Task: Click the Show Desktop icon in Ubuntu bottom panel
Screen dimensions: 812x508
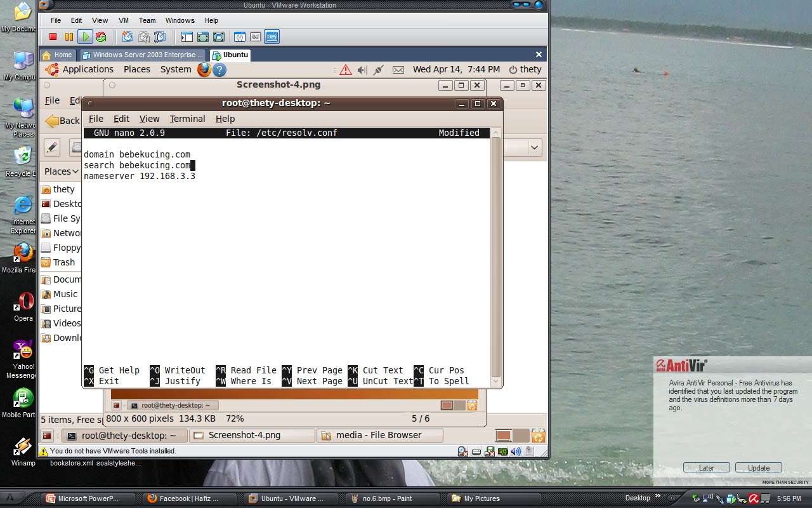Action: coord(47,436)
